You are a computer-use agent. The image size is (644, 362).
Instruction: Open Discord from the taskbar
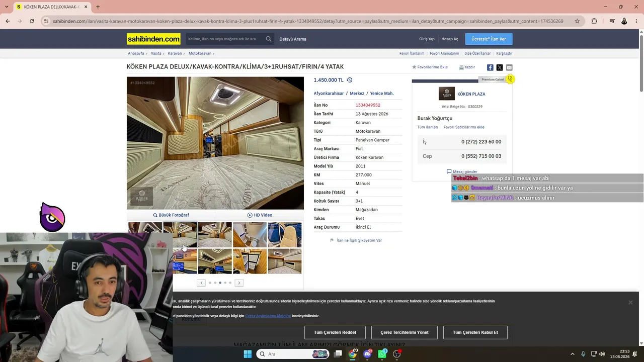pyautogui.click(x=367, y=354)
